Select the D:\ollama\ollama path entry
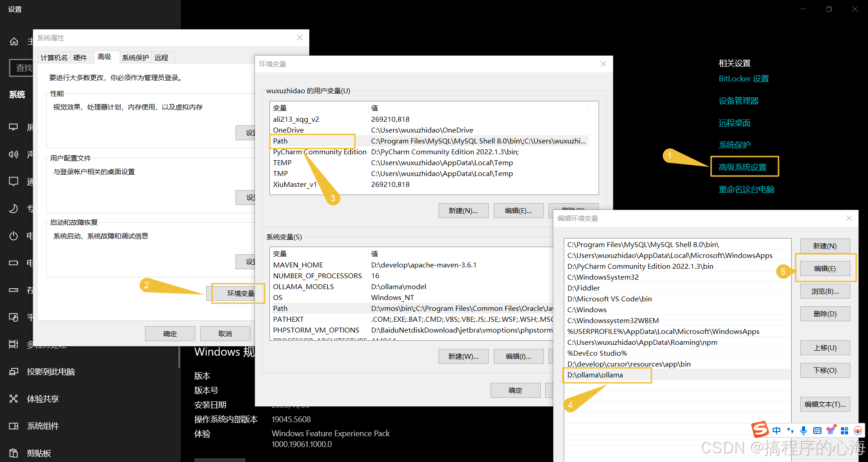Viewport: 868px width, 462px height. [678, 375]
